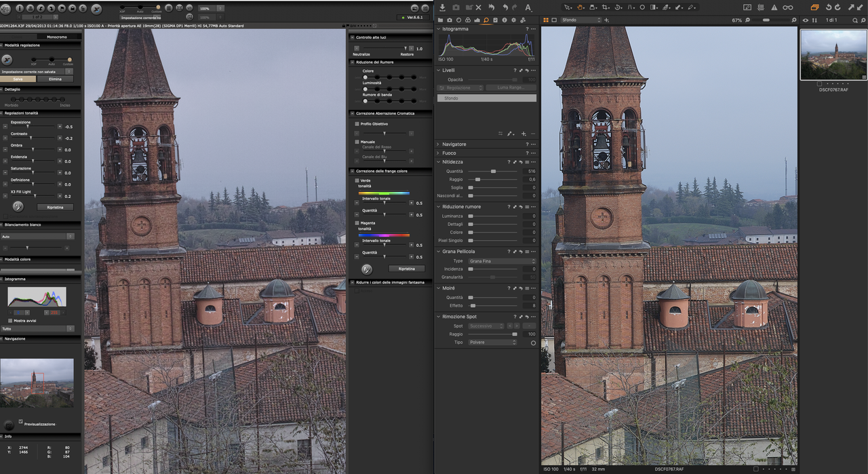Enable the Magenta fringe correction checkbox
The width and height of the screenshot is (868, 474).
click(357, 222)
